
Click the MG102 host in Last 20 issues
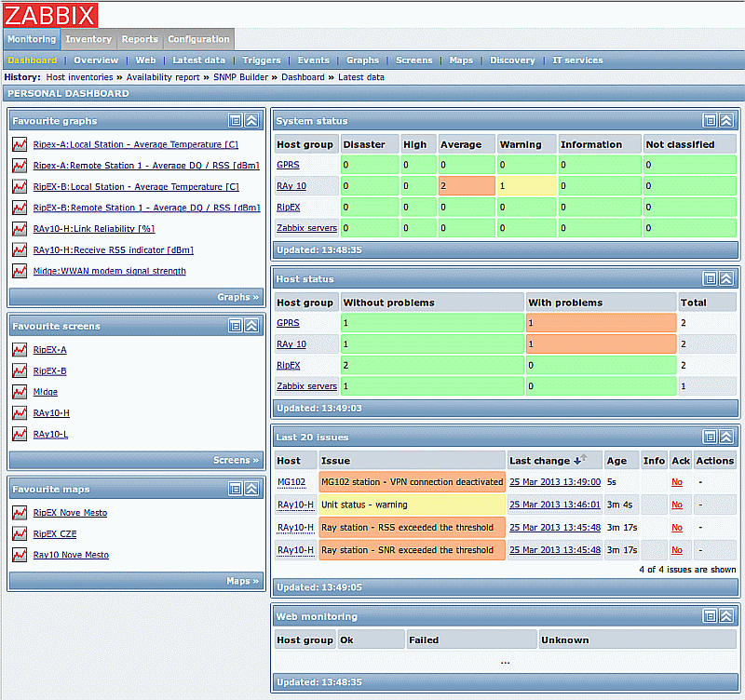(291, 482)
